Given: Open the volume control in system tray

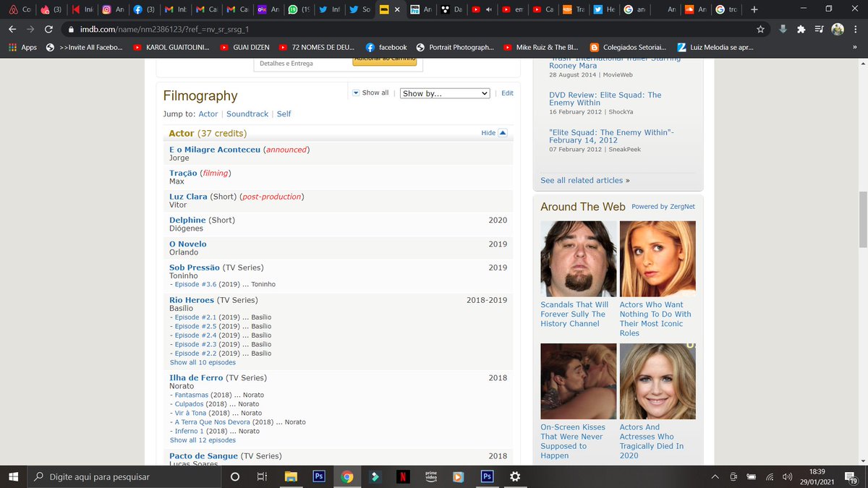Looking at the screenshot, I should [x=787, y=477].
